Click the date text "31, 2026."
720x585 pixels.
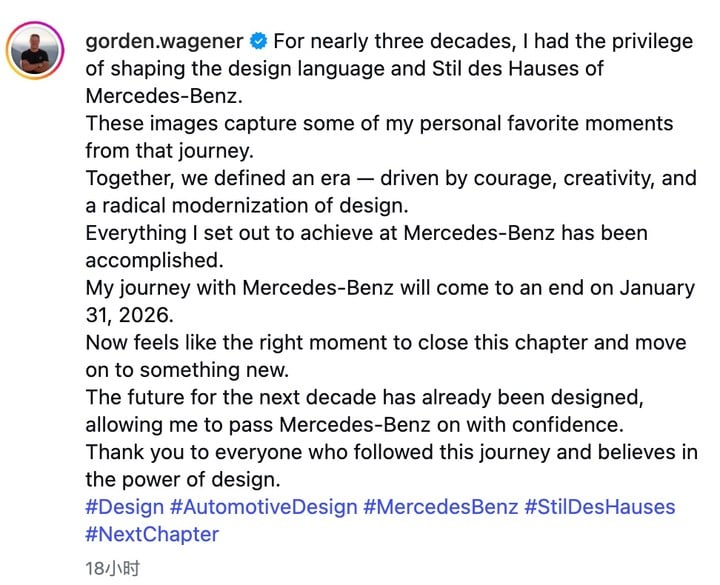pyautogui.click(x=132, y=315)
